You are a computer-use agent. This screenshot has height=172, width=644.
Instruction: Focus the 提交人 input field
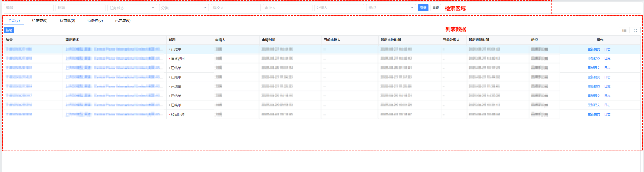click(235, 8)
